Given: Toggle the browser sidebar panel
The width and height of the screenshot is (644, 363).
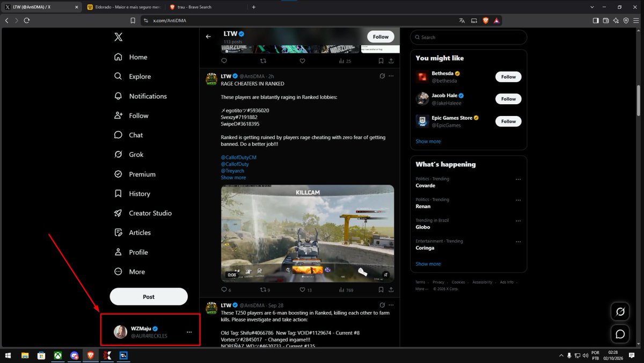Looking at the screenshot, I should [x=596, y=20].
